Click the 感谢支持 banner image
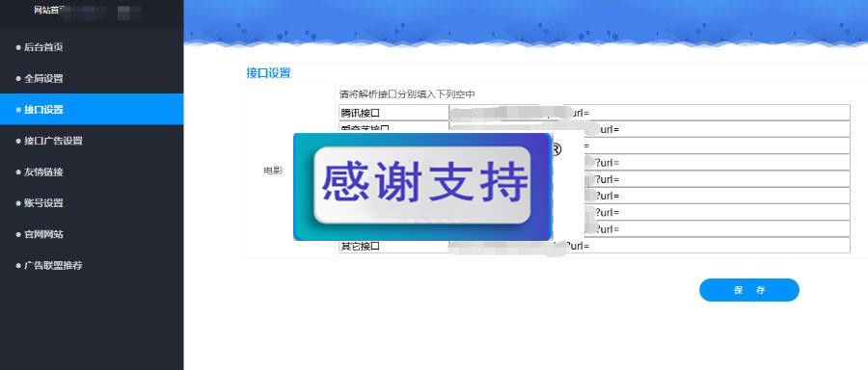This screenshot has height=370, width=868. pos(422,186)
